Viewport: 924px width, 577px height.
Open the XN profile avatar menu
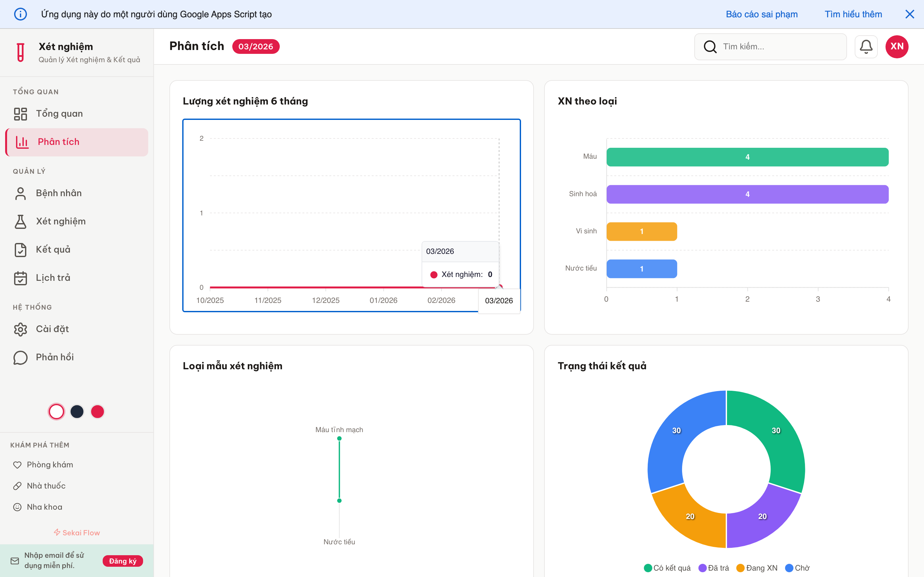[x=896, y=46]
